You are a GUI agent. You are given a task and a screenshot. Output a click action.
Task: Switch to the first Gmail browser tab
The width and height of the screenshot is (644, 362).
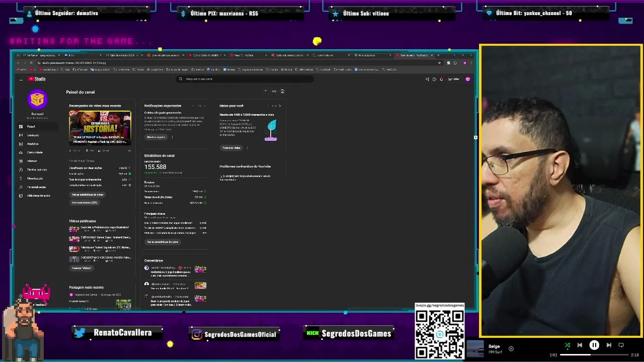pos(40,55)
